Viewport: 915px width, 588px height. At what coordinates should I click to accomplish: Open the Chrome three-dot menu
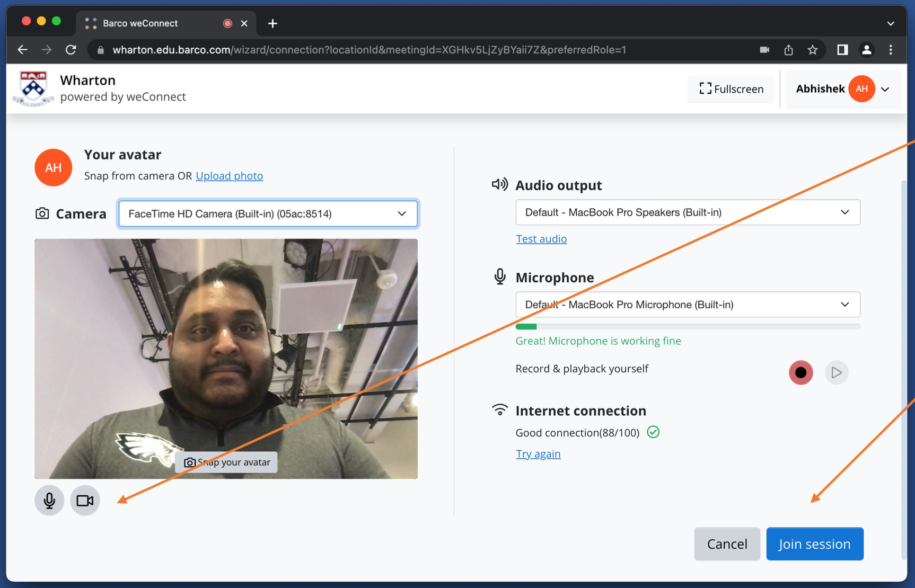[x=891, y=50]
